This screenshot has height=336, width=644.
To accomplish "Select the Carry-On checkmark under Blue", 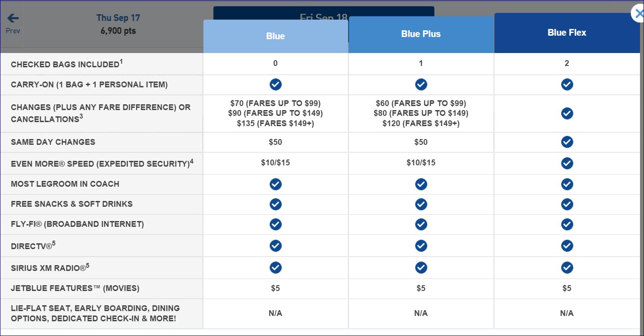I will (275, 84).
